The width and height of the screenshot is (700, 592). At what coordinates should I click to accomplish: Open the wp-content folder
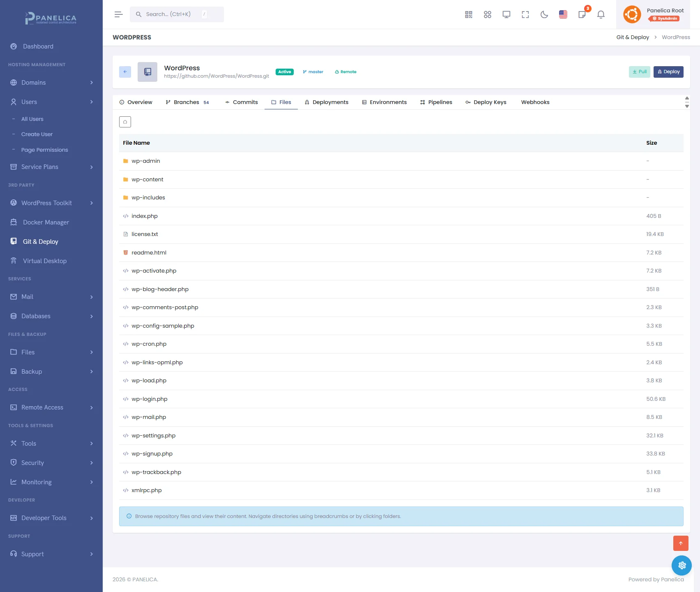pos(147,179)
